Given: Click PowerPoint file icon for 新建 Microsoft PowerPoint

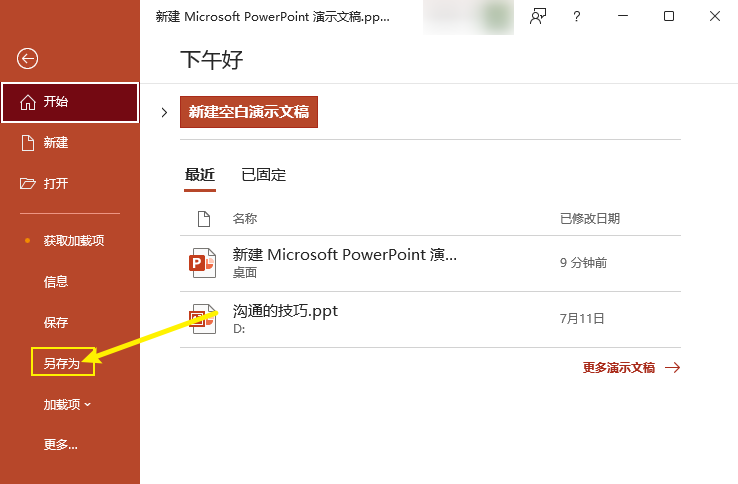Looking at the screenshot, I should point(202,263).
